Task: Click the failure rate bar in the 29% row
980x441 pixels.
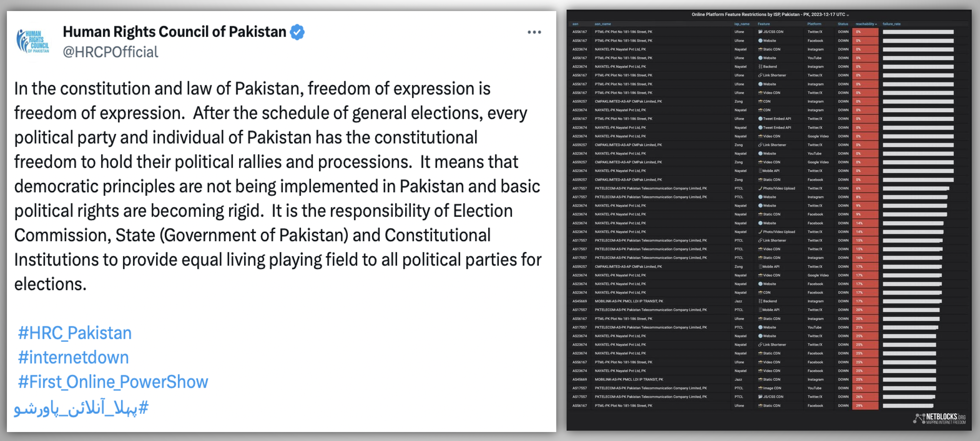Action: (x=908, y=405)
